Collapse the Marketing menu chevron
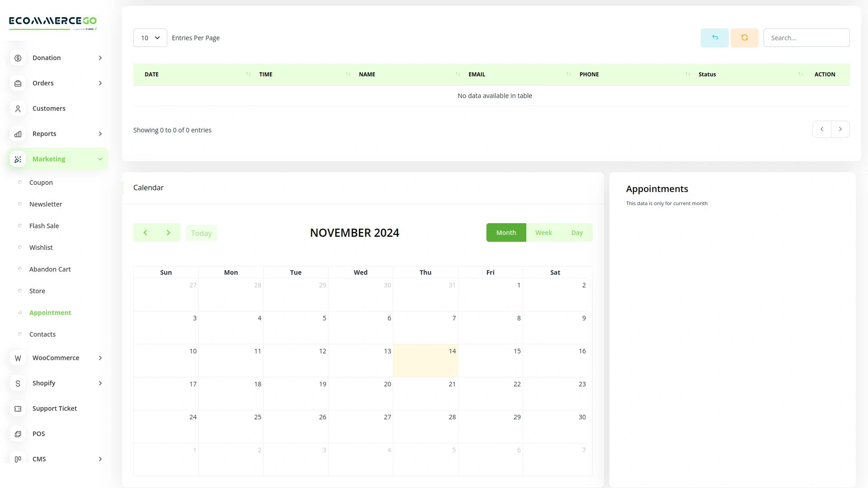Image resolution: width=868 pixels, height=488 pixels. click(x=100, y=159)
